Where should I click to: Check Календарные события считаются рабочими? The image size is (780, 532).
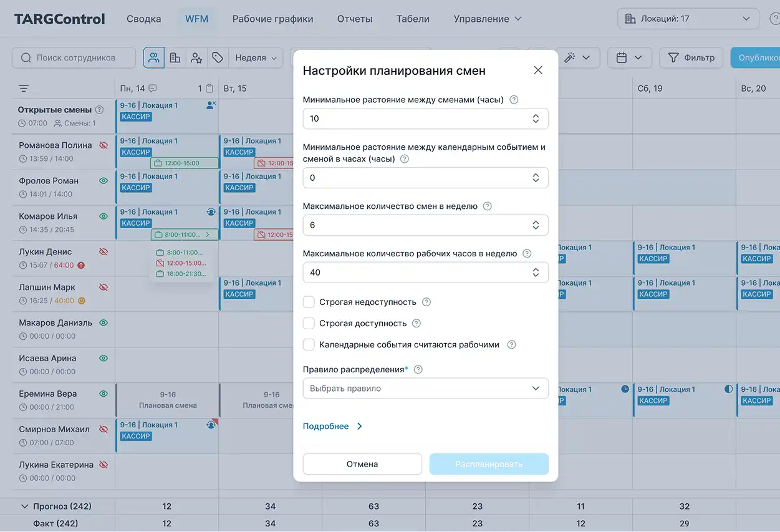(x=309, y=344)
